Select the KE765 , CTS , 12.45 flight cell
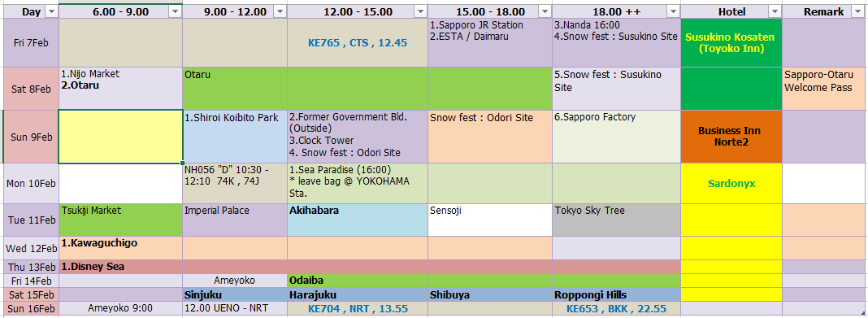868x318 pixels. click(358, 42)
